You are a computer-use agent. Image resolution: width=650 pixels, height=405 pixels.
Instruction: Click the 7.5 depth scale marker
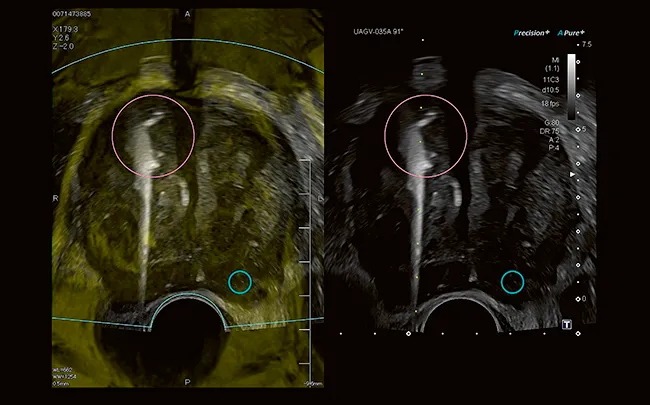588,45
